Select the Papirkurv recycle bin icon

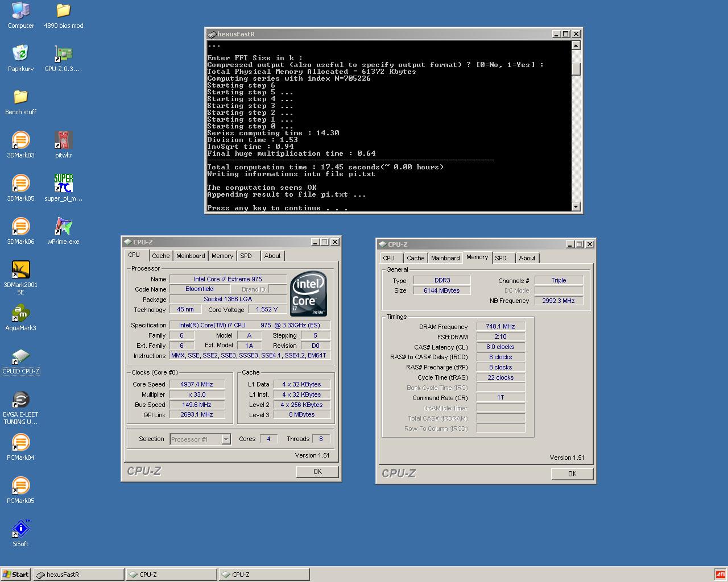[x=20, y=59]
